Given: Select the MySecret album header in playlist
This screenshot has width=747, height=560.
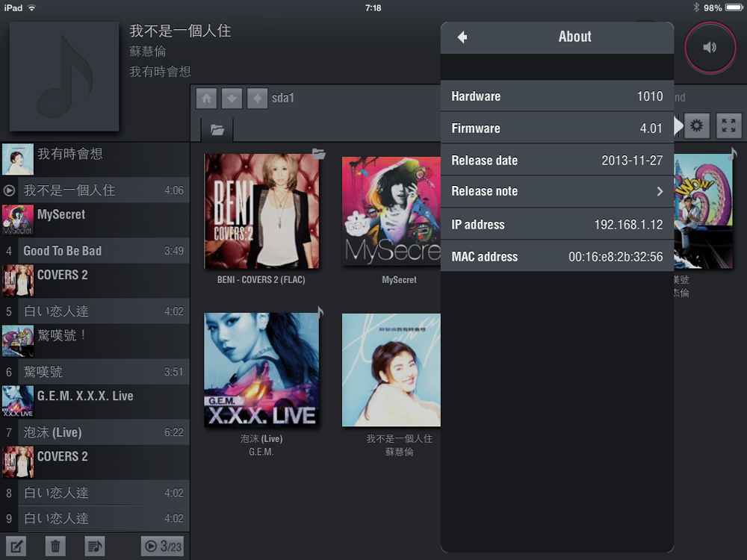Looking at the screenshot, I should coord(95,220).
